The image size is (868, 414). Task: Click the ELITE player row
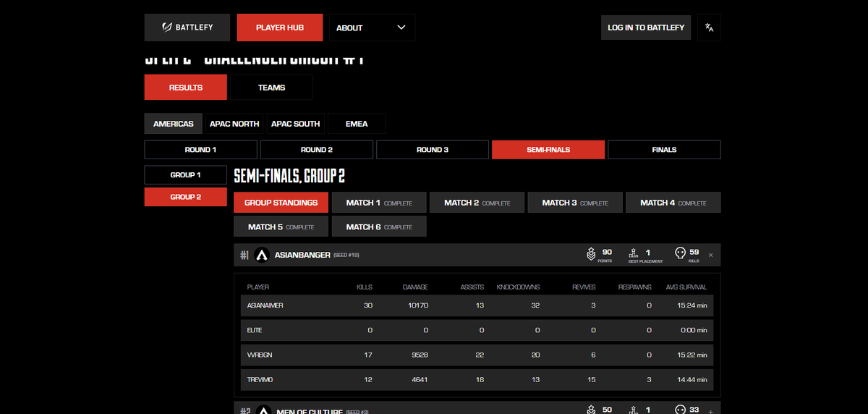pos(477,330)
